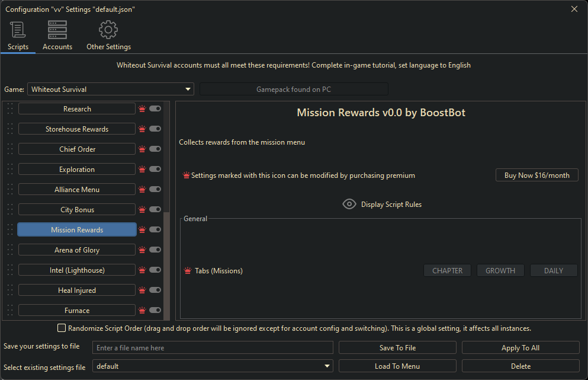
Task: Toggle the Exploration script switch
Action: (155, 169)
